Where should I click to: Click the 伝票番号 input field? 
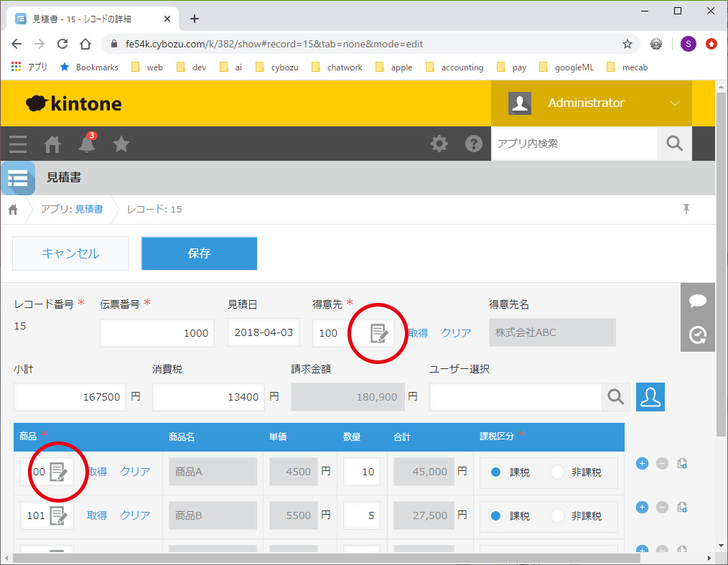157,333
